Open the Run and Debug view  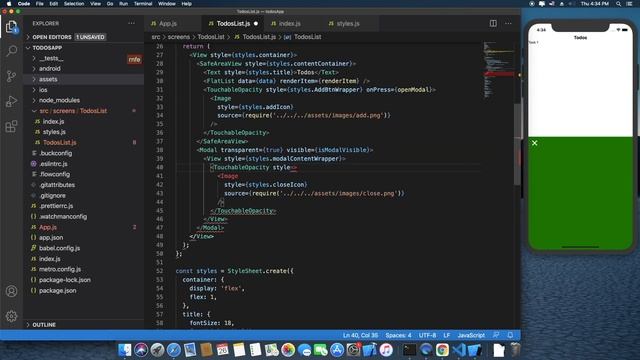11,101
